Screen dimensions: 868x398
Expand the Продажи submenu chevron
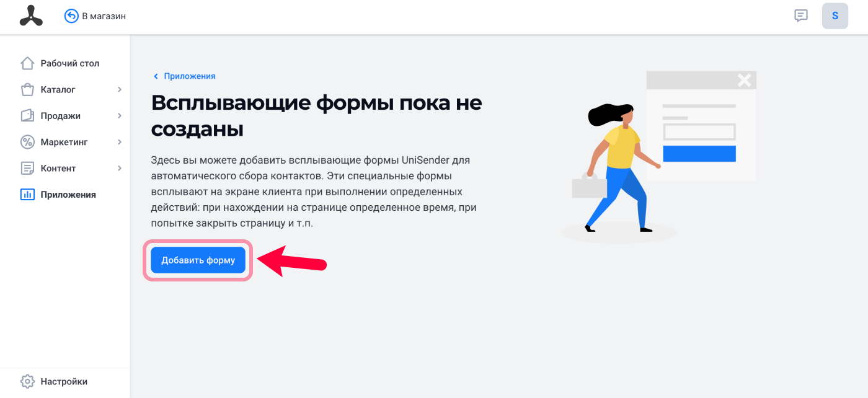[x=120, y=116]
